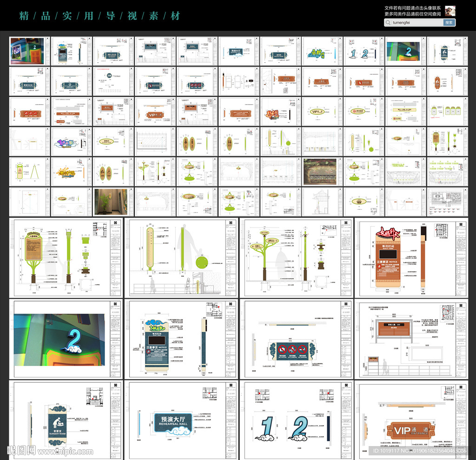Image resolution: width=476 pixels, height=460 pixels.
Task: Click the no-smoking prohibition signs large sheet
Action: click(297, 339)
